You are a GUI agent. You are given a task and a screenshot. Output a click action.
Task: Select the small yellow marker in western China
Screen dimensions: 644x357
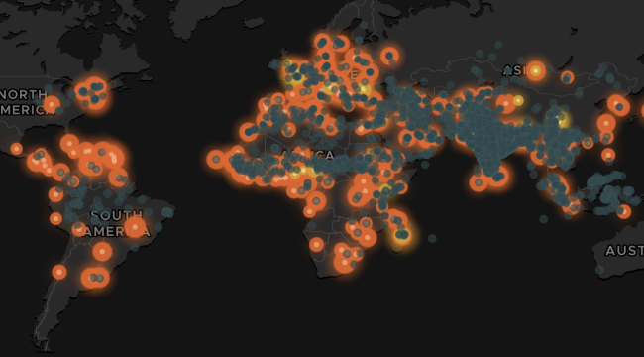[518, 100]
